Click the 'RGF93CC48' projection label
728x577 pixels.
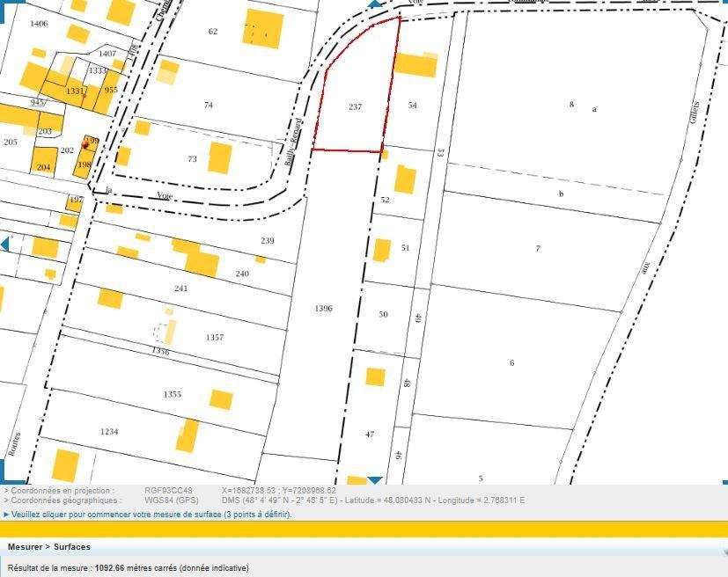(168, 490)
